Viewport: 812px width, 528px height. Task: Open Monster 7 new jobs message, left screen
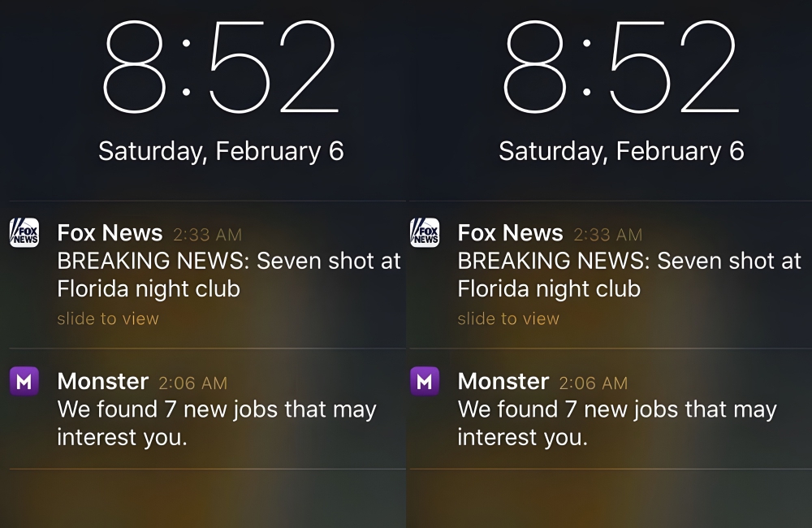click(x=216, y=423)
